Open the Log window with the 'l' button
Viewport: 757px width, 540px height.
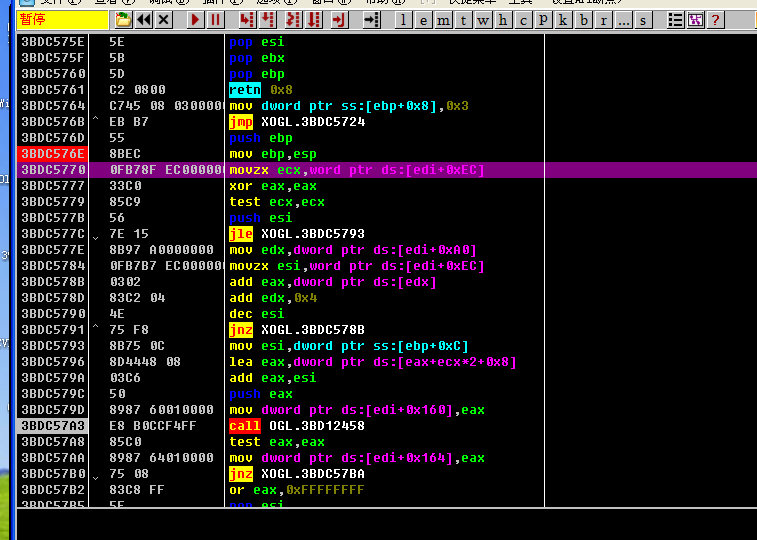coord(404,20)
